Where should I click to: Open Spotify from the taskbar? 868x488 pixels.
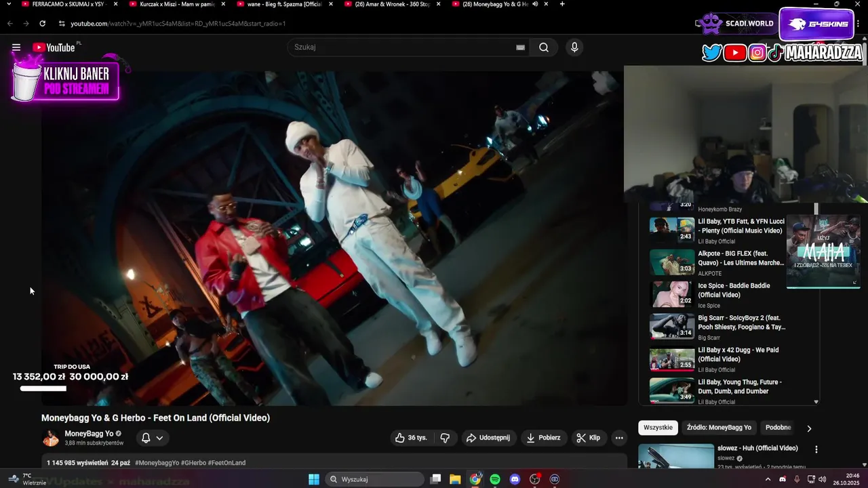point(495,479)
